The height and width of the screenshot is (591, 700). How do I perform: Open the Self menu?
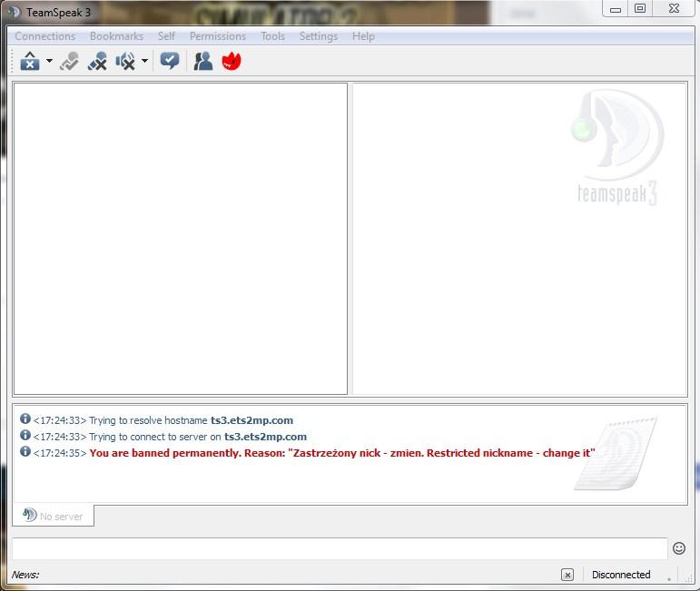(x=166, y=36)
